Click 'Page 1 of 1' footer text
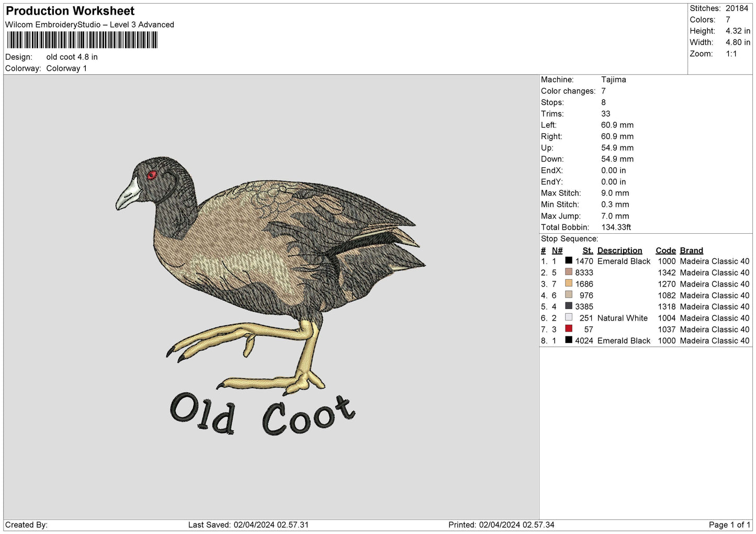This screenshot has height=534, width=756. point(729,525)
